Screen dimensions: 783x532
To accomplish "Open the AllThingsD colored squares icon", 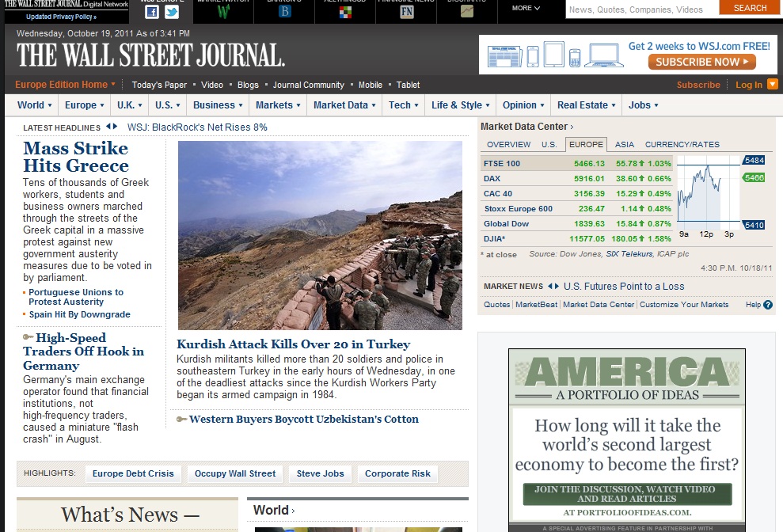I will (x=345, y=12).
